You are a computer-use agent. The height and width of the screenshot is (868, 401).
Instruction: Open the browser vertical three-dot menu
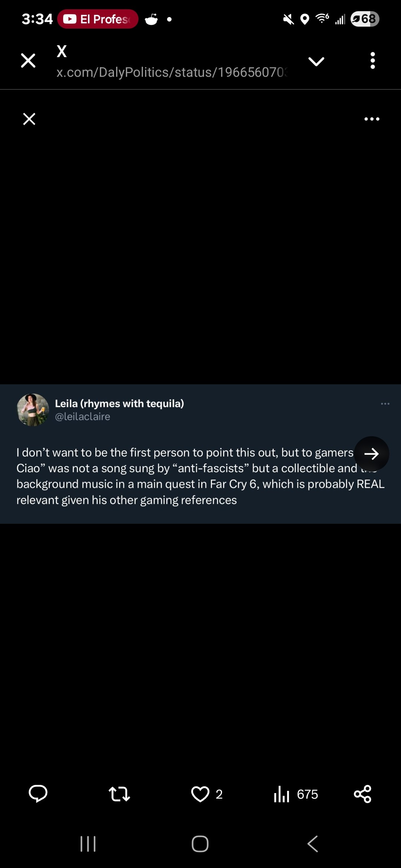372,60
